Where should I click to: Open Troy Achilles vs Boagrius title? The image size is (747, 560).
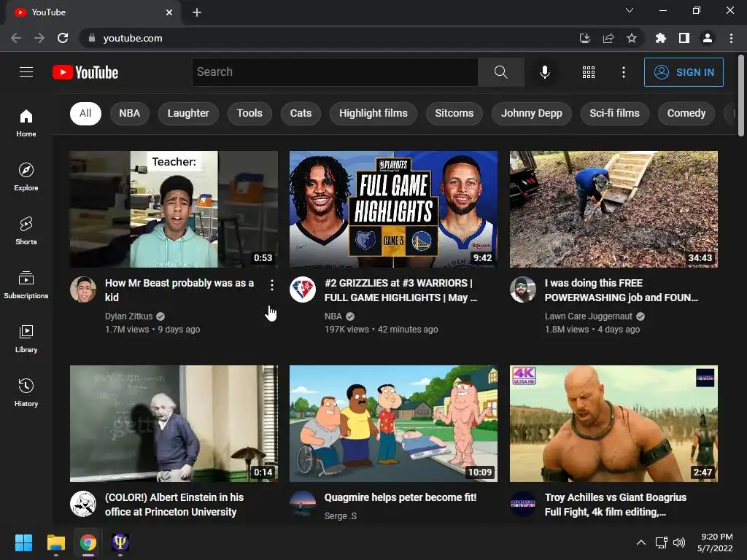[616, 505]
